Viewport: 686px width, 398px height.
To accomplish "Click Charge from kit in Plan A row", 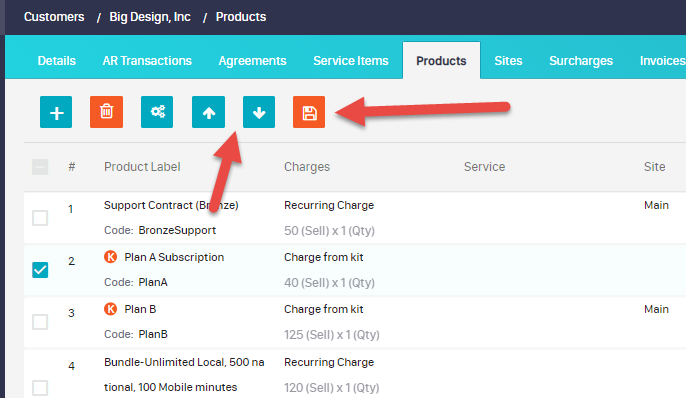I will coord(324,257).
